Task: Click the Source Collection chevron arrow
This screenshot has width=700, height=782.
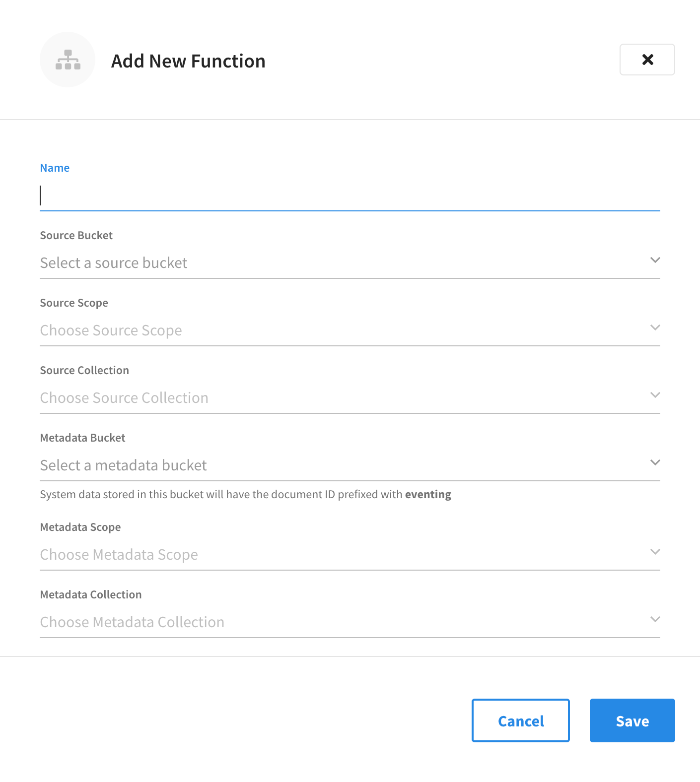Action: [x=655, y=394]
